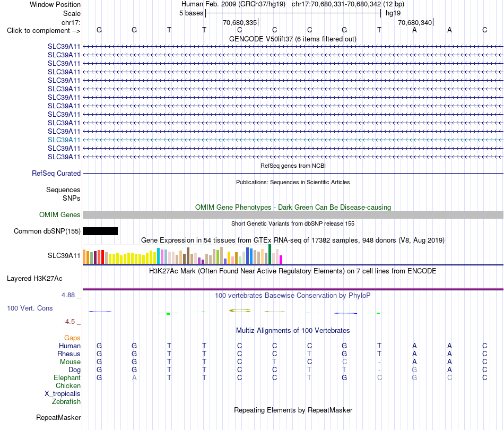Open '100 vertebrates Basewise Conservation by PhyloP' title

click(293, 295)
